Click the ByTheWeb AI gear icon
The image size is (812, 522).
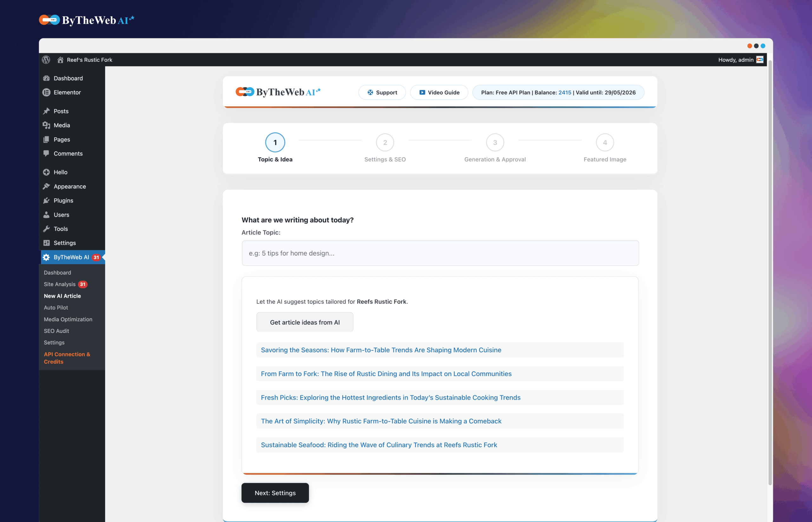tap(46, 257)
